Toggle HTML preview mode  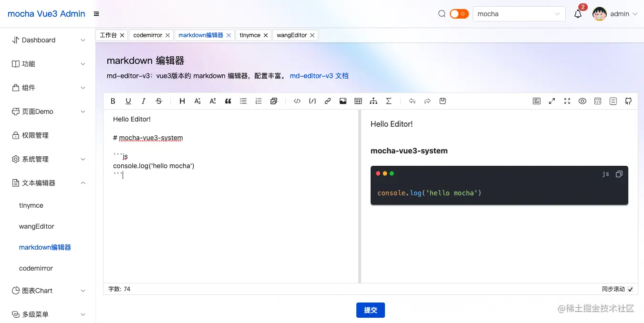(x=598, y=101)
